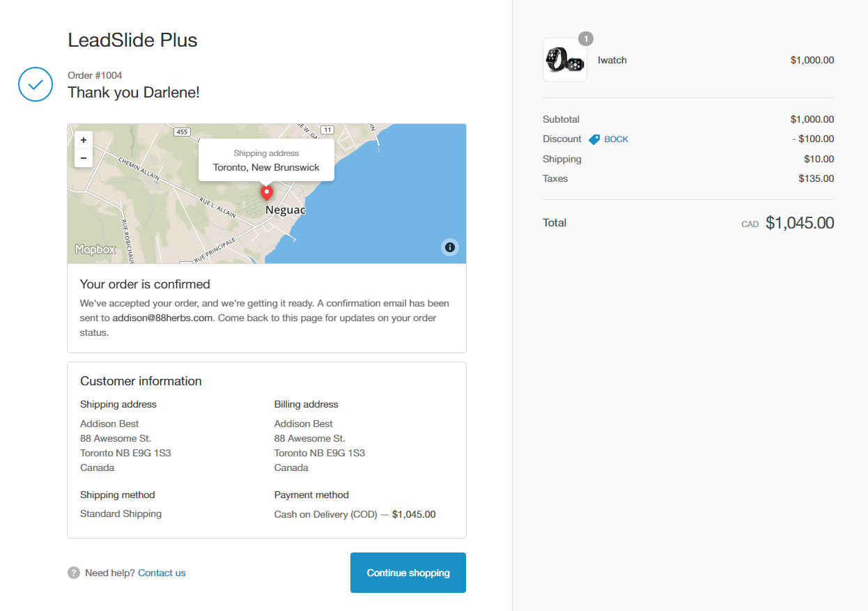Zoom out on the map
Viewport: 868px width, 611px height.
tap(84, 158)
